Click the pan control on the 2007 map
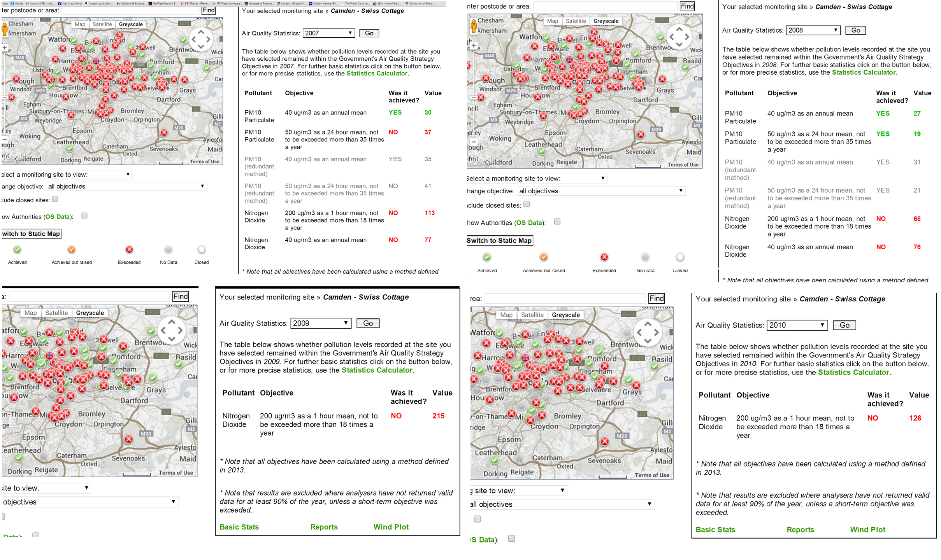 [201, 39]
